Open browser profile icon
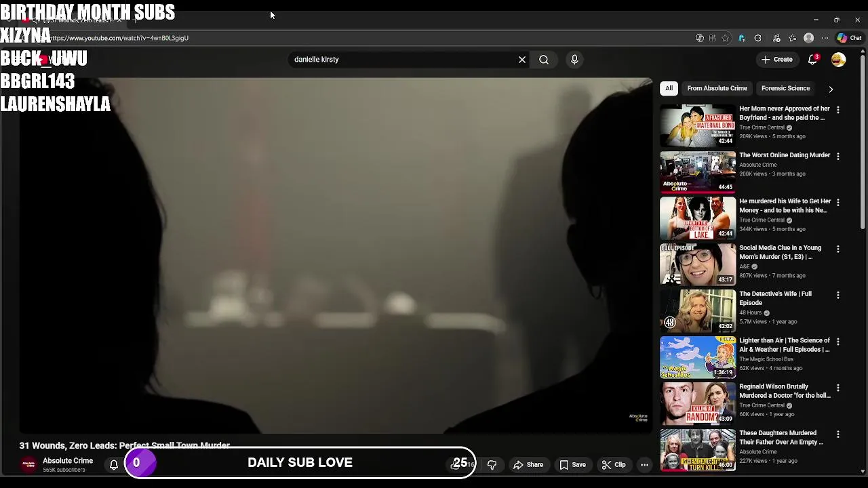 (808, 38)
